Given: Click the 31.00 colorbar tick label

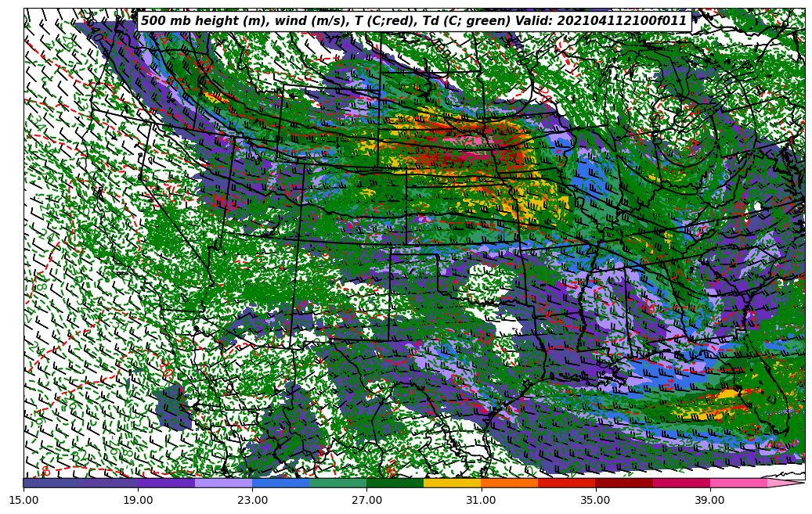Looking at the screenshot, I should click(x=481, y=500).
